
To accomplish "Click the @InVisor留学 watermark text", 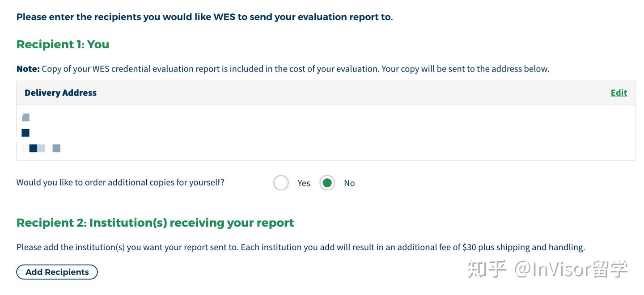I will point(572,270).
